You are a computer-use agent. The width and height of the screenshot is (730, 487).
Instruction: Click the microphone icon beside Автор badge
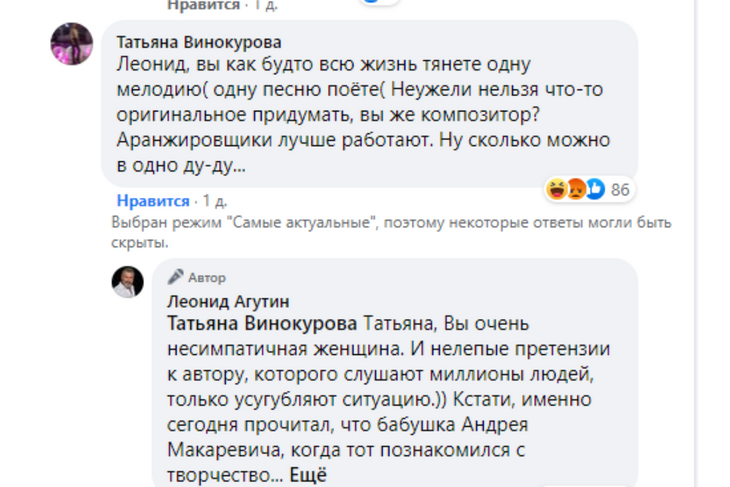pos(175,277)
